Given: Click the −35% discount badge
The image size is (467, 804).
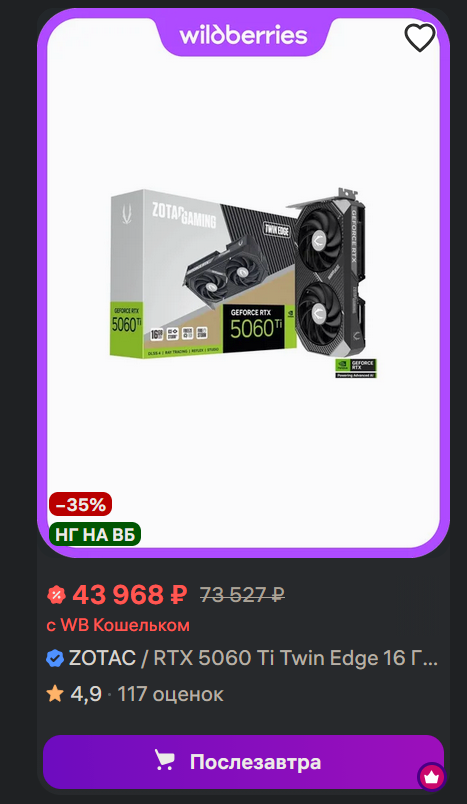Looking at the screenshot, I should [80, 504].
